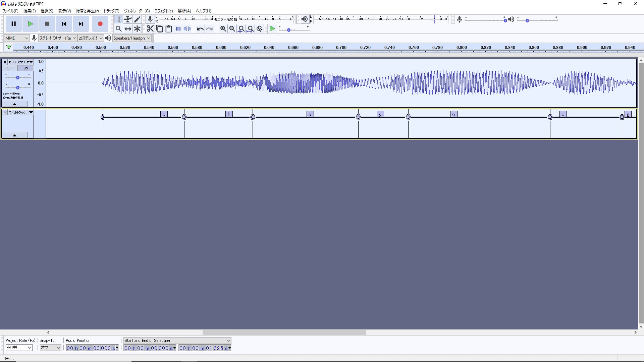Expand the Snap-To dropdown
Viewport: 644px width, 362px height.
[50, 348]
